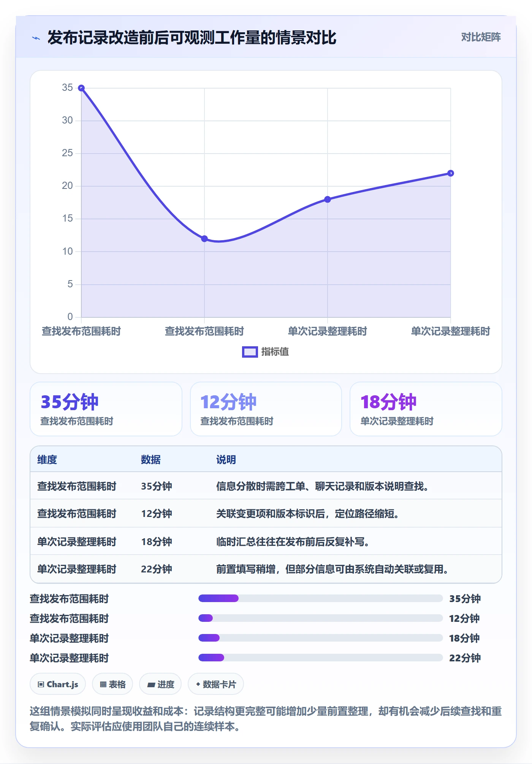This screenshot has width=532, height=764.
Task: Select the 12分钟 cell in the table
Action: (x=157, y=514)
